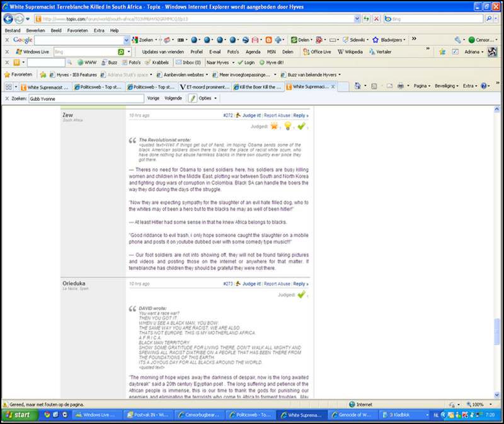This screenshot has width=504, height=424.
Task: Close the find bar with X
Action: click(7, 98)
